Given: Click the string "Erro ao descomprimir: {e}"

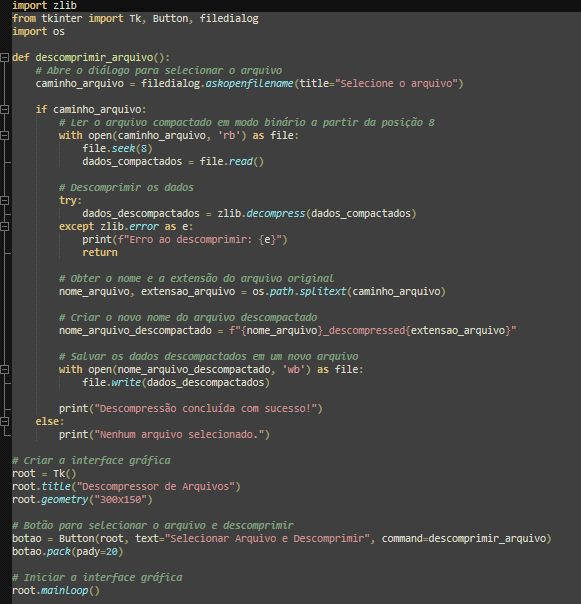Looking at the screenshot, I should pos(200,240).
